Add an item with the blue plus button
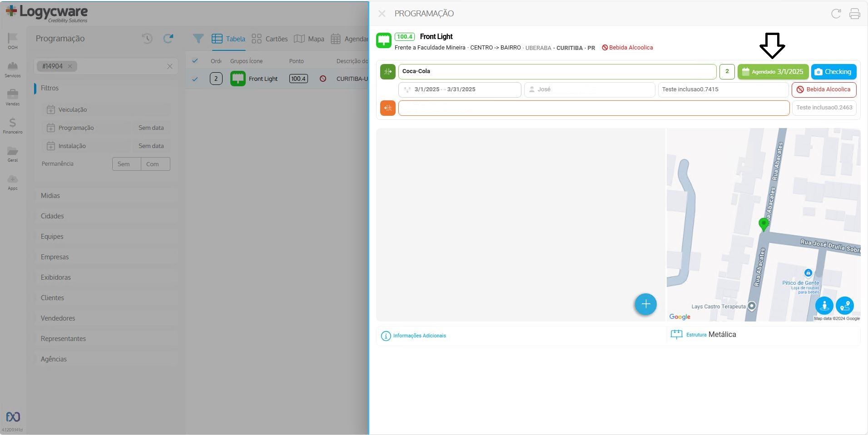Image resolution: width=868 pixels, height=435 pixels. point(645,304)
